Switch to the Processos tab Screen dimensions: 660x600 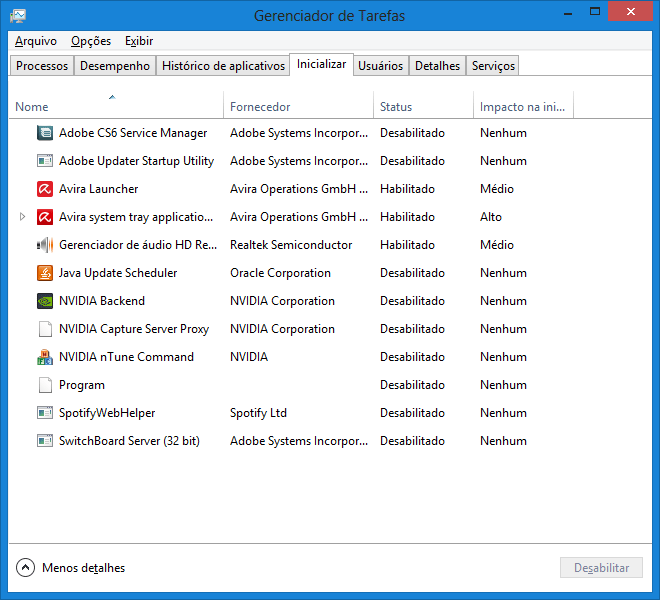[42, 66]
